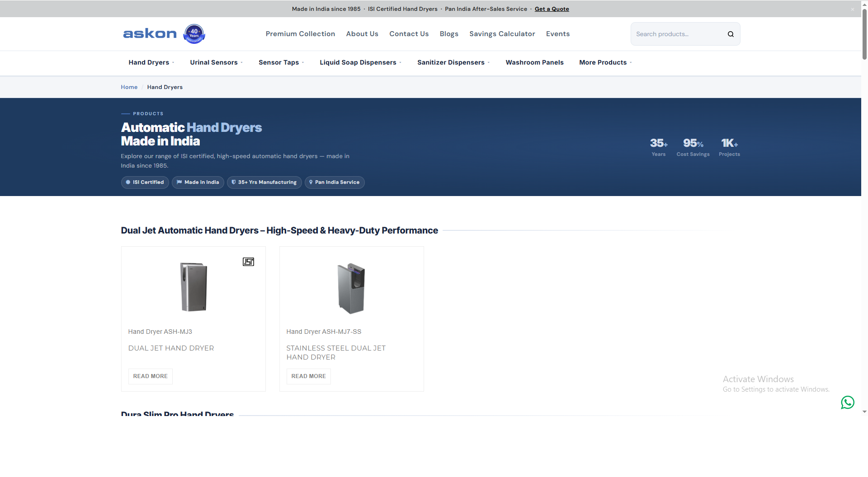
Task: Click the Home breadcrumb link
Action: point(129,87)
